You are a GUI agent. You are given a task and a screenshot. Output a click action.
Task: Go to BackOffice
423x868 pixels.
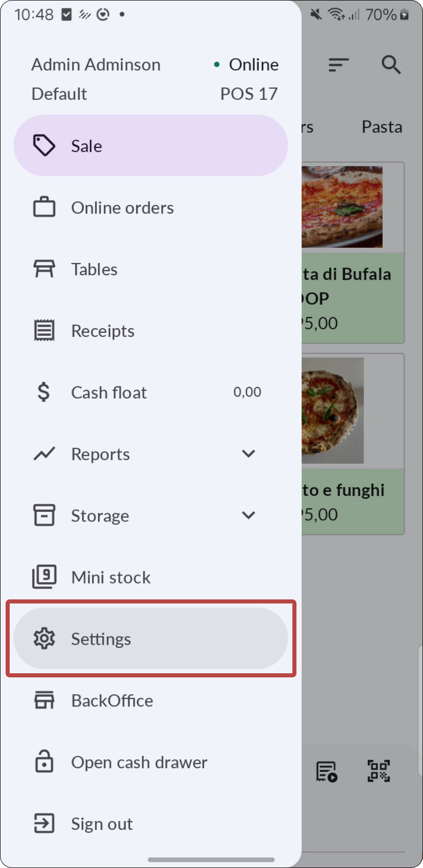[x=112, y=701]
